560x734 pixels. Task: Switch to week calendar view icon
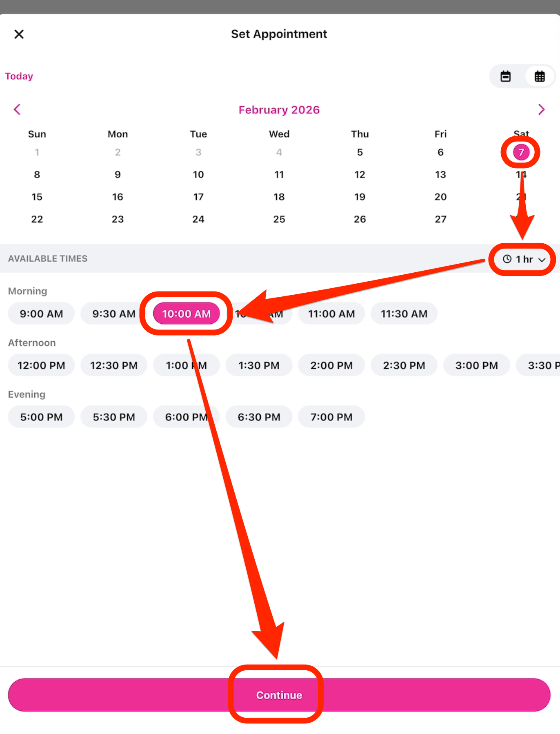pos(506,76)
